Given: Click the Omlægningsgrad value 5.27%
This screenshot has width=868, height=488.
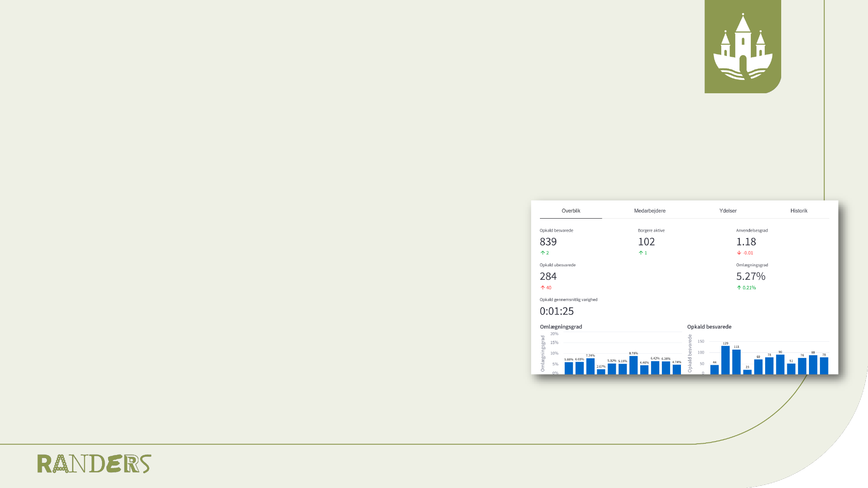Looking at the screenshot, I should pos(750,277).
